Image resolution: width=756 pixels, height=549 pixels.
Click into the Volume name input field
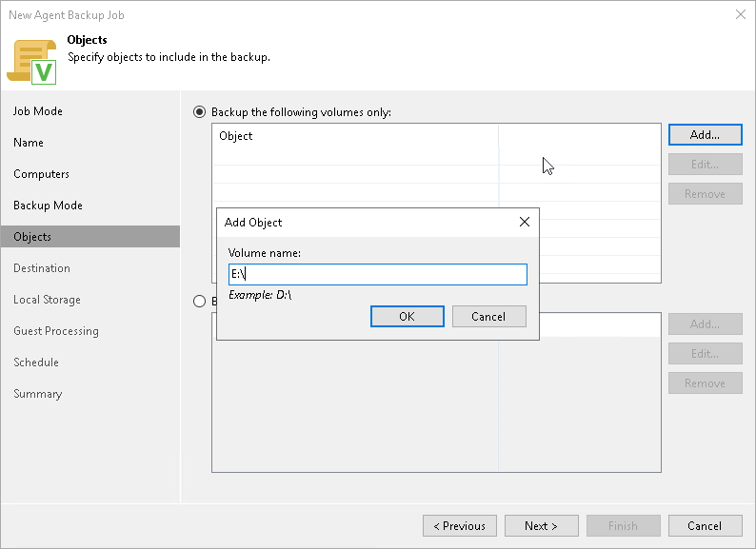pos(377,274)
